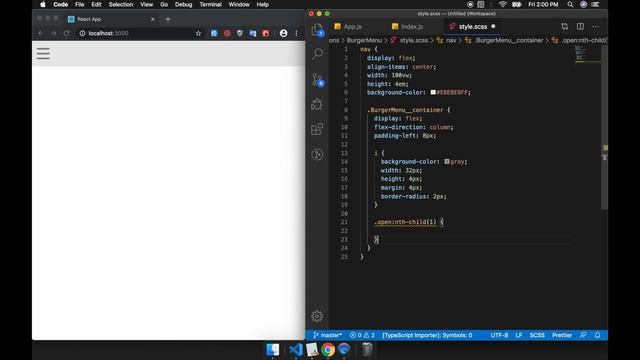
Task: Click the flex-direction: column line
Action: (413, 127)
